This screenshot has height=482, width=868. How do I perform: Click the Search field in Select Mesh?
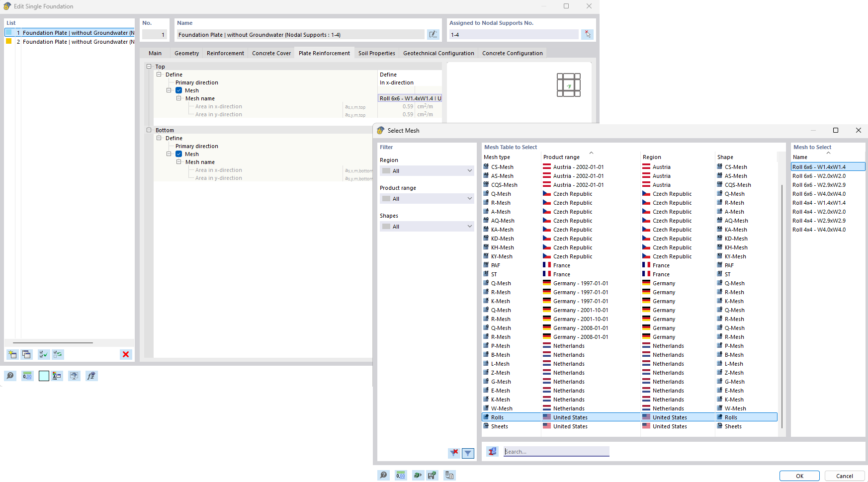pyautogui.click(x=556, y=451)
